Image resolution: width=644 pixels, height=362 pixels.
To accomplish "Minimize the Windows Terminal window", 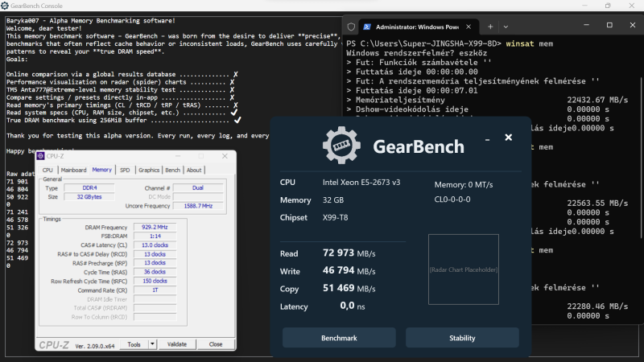I will tap(587, 25).
